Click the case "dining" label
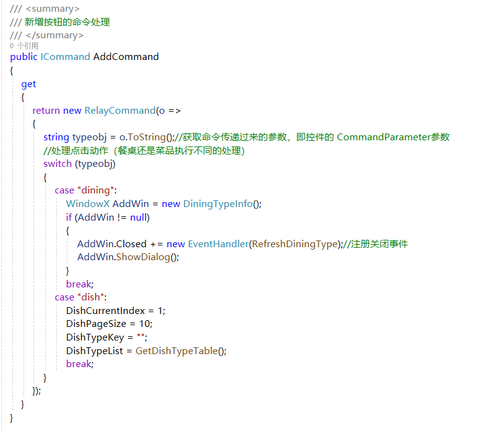Image resolution: width=504 pixels, height=432 pixels. [85, 190]
